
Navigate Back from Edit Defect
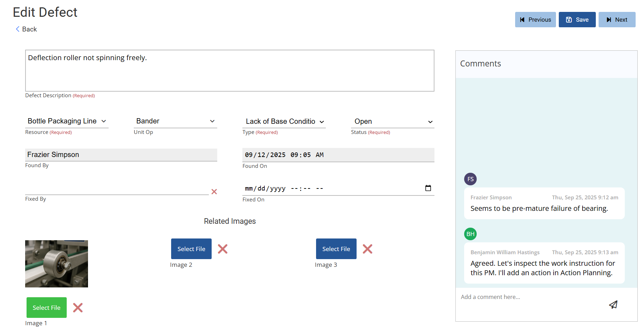(x=27, y=29)
